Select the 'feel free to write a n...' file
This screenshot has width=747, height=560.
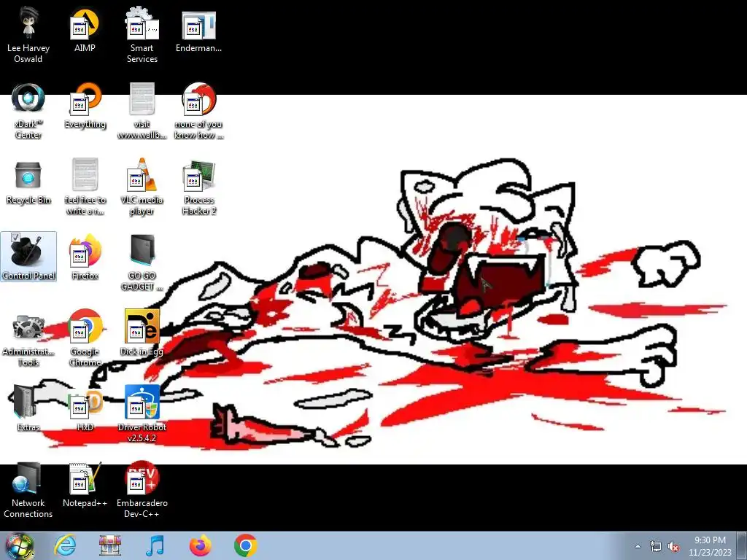[85, 187]
